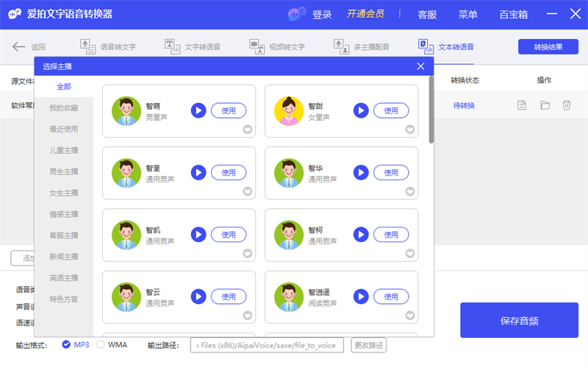Show 英语主播 voices
The image size is (588, 368).
[64, 278]
